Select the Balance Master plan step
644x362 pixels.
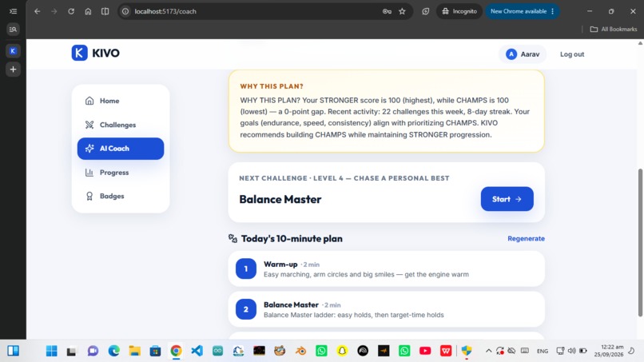(386, 309)
